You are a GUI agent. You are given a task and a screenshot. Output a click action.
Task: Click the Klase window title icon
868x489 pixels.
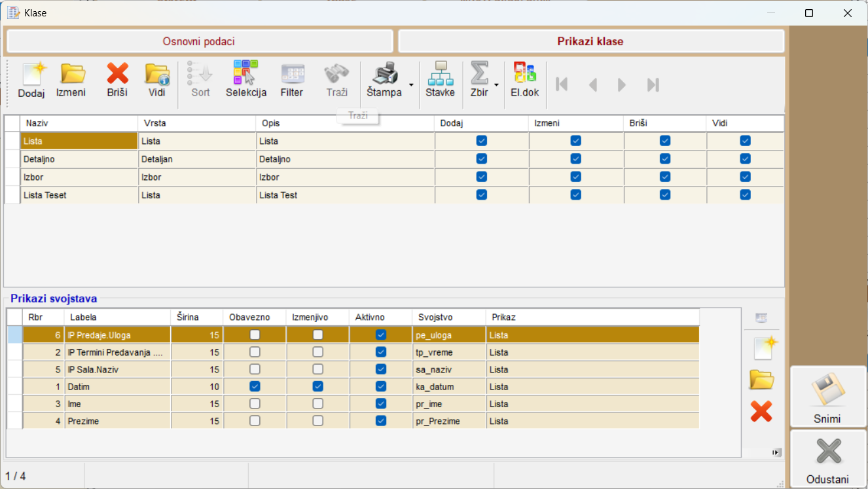tap(13, 12)
